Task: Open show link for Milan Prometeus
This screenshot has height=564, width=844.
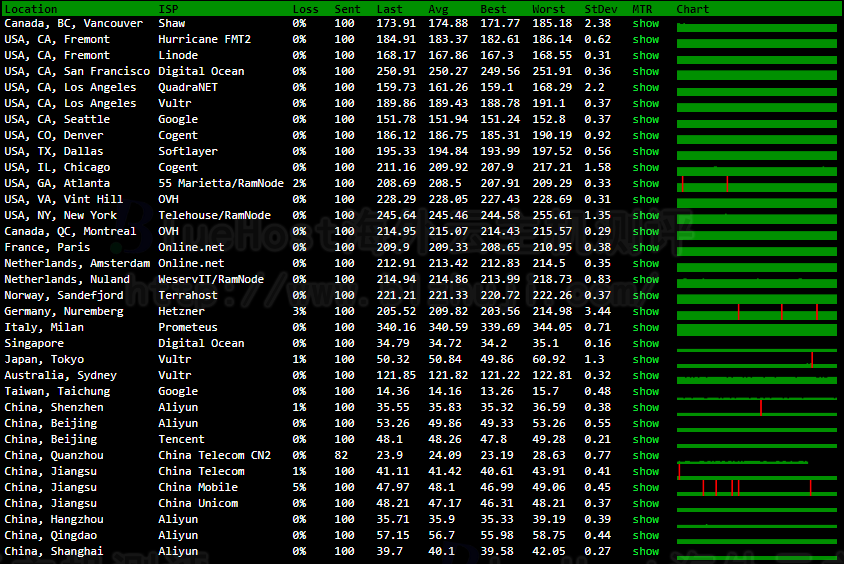Action: [x=645, y=328]
